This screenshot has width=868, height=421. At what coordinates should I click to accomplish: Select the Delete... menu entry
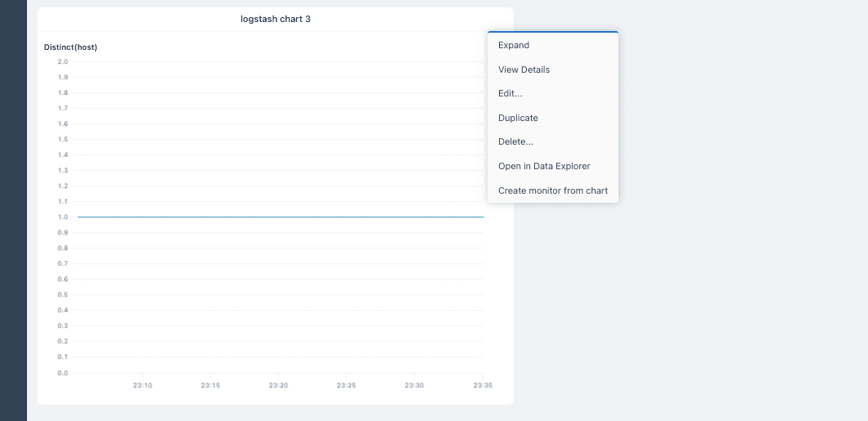click(x=552, y=141)
